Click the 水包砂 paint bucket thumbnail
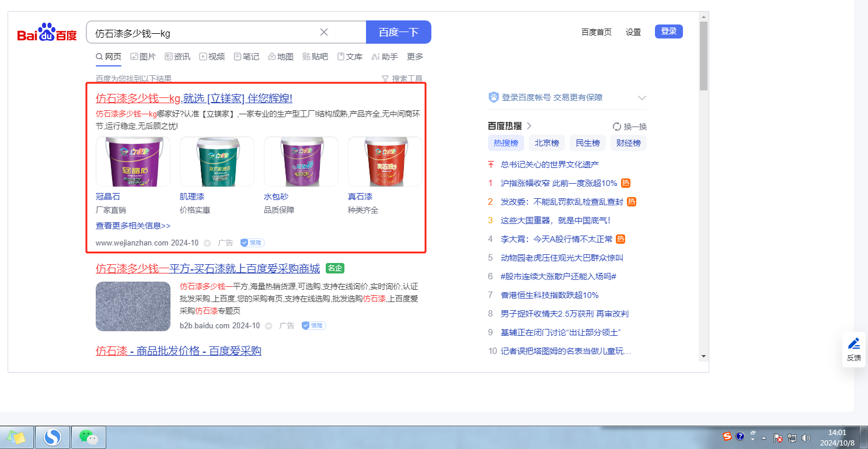 click(301, 162)
